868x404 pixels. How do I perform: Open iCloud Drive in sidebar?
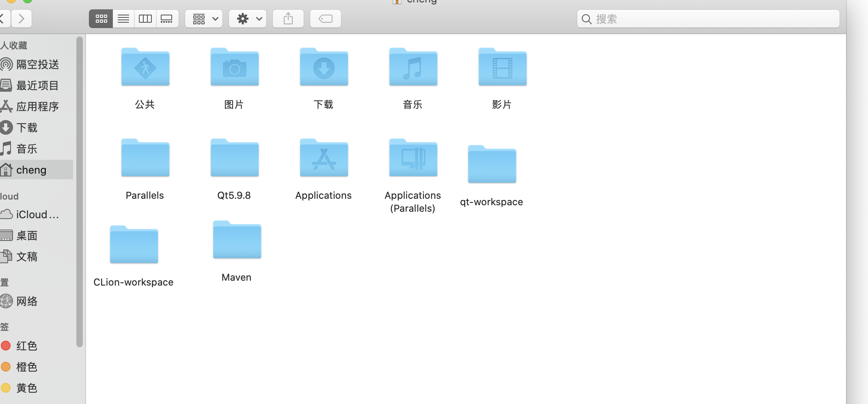click(x=37, y=215)
